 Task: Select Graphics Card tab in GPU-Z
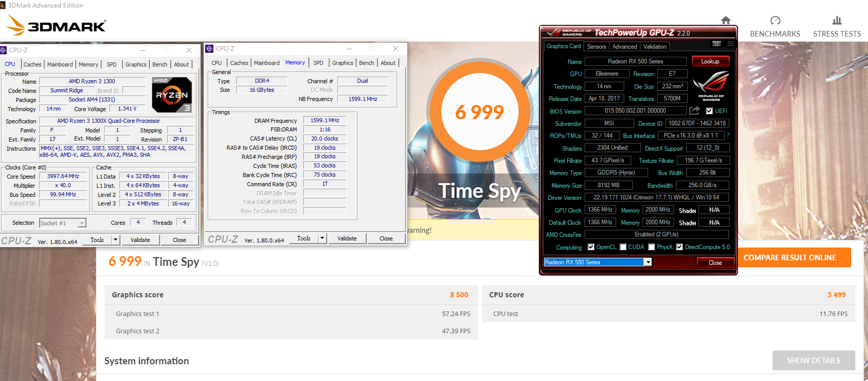[563, 46]
